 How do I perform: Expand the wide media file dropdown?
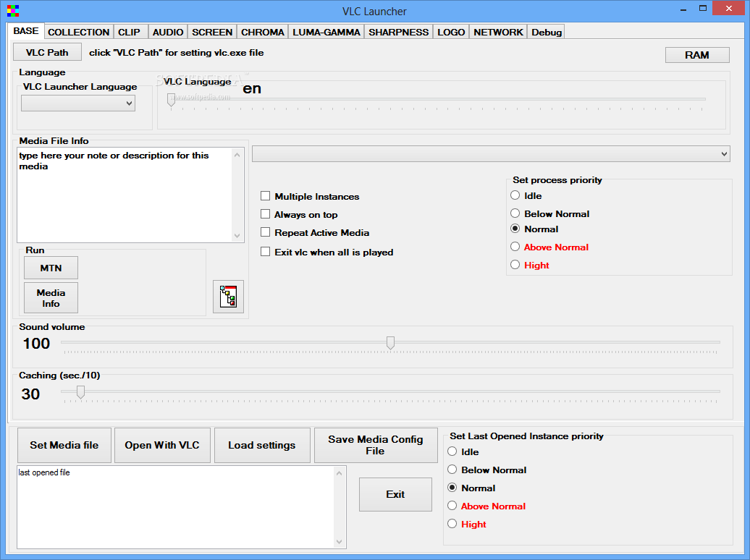(x=491, y=154)
